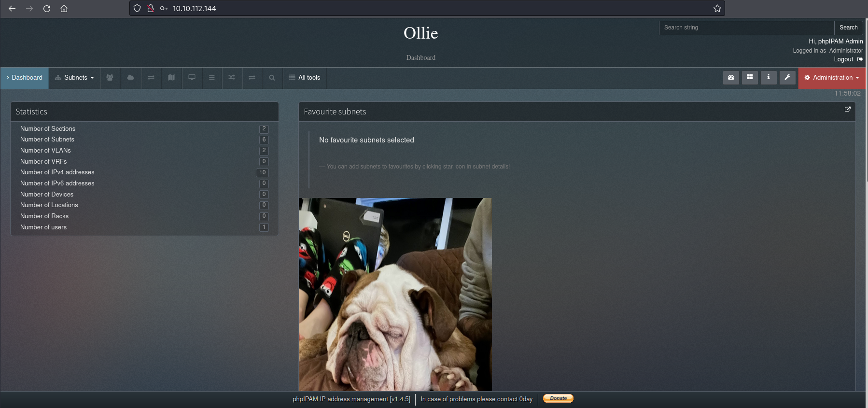Click the group-of-users icon in navbar
The image size is (868, 408).
coord(110,78)
